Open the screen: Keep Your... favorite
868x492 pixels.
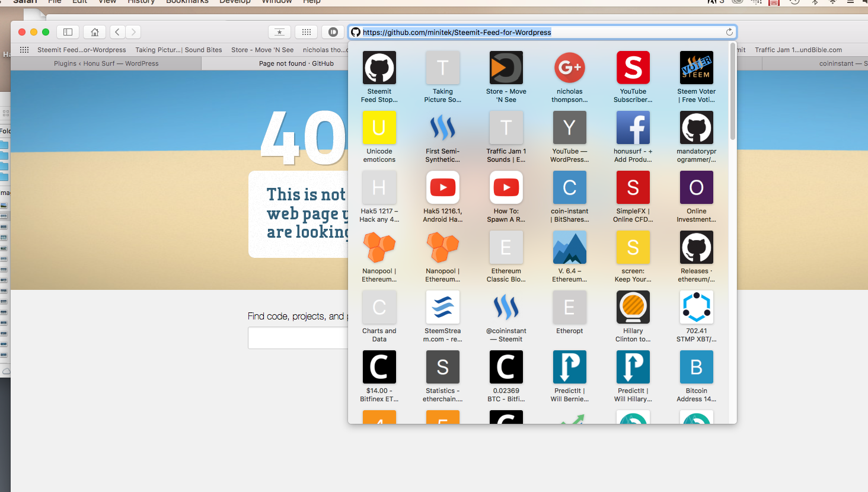[633, 247]
